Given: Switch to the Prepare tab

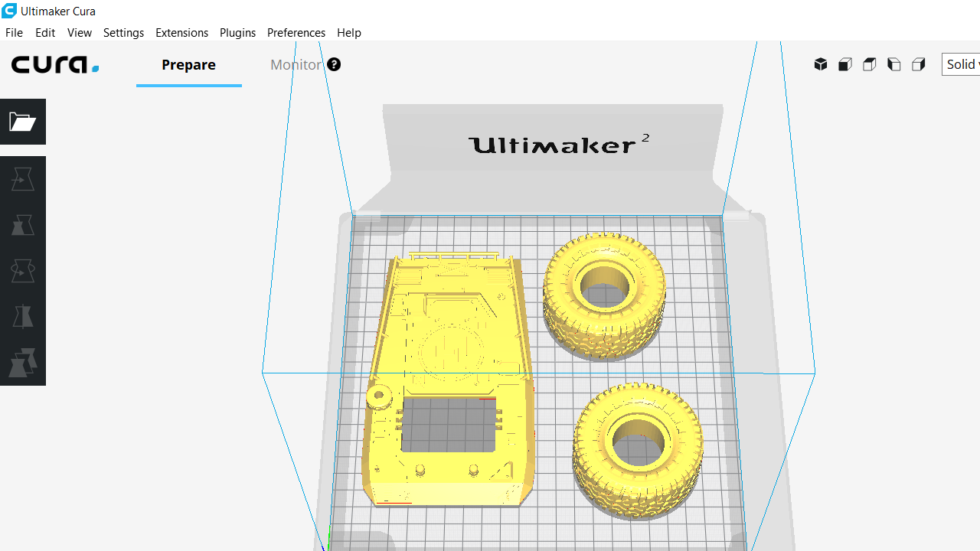Looking at the screenshot, I should (188, 65).
